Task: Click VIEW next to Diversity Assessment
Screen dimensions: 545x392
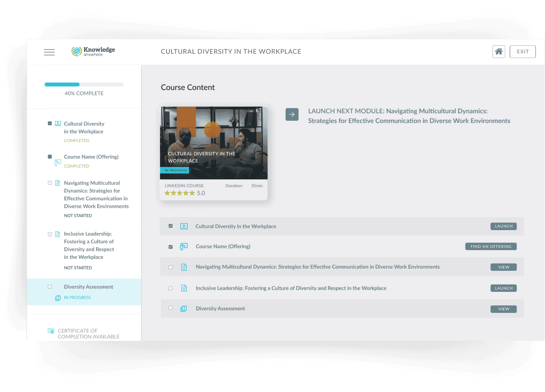Action: pyautogui.click(x=503, y=309)
